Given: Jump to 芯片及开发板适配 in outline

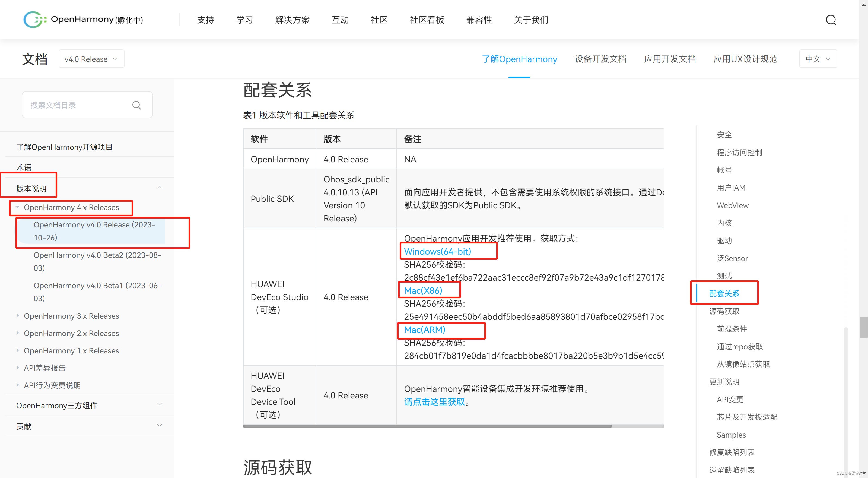Looking at the screenshot, I should (747, 417).
